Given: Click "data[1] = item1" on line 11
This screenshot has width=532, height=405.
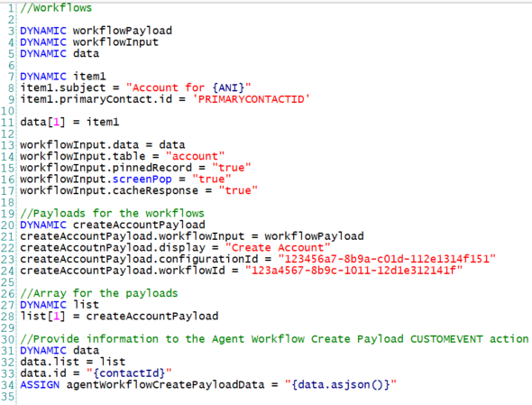Looking at the screenshot, I should point(69,122).
